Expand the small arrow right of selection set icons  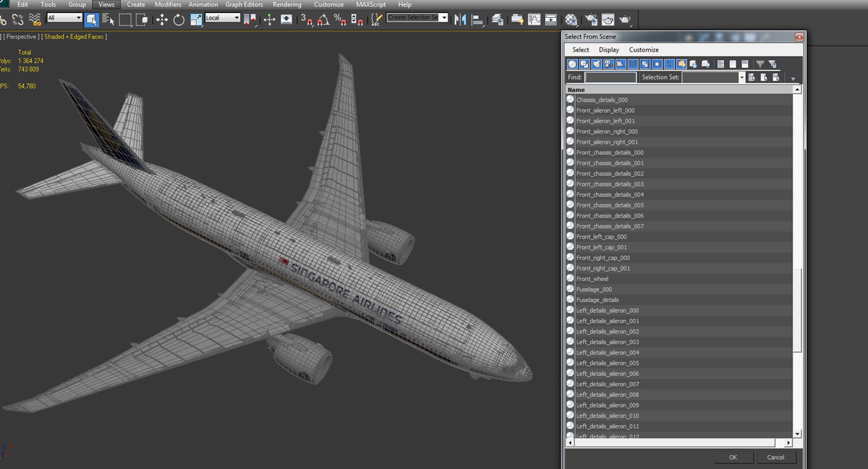pos(793,79)
